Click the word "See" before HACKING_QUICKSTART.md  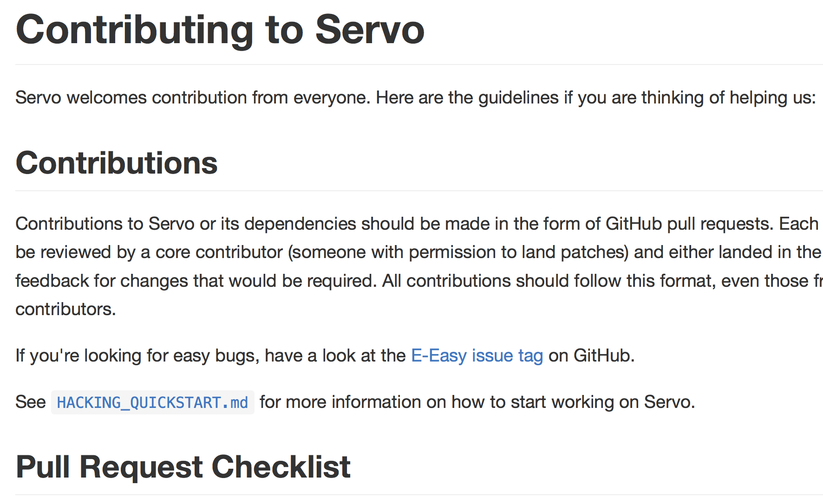[x=31, y=402]
